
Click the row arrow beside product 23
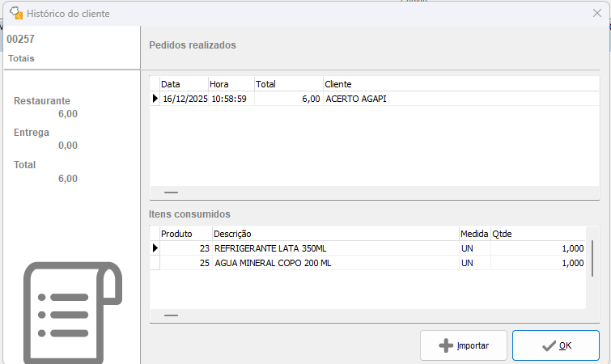tap(155, 248)
